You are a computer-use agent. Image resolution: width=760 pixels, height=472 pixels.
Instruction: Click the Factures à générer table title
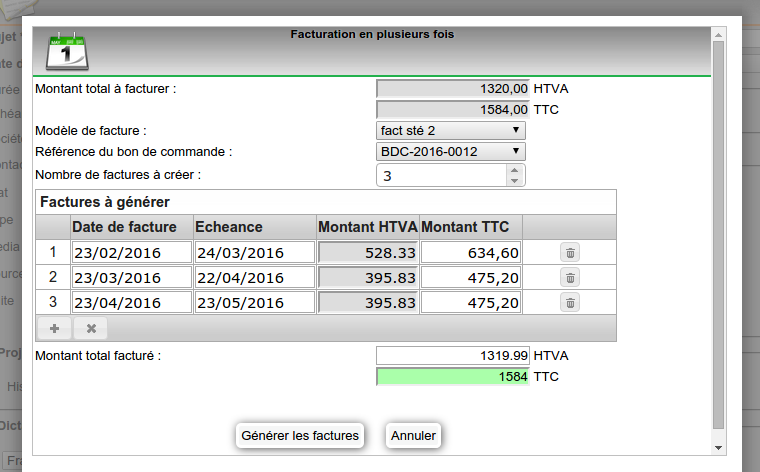(x=105, y=202)
